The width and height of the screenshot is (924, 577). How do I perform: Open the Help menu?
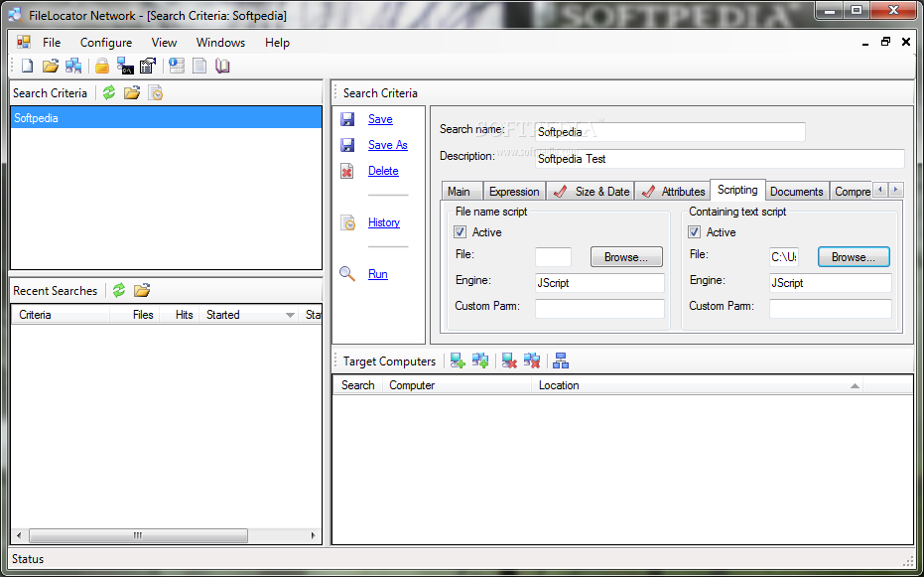pyautogui.click(x=277, y=43)
